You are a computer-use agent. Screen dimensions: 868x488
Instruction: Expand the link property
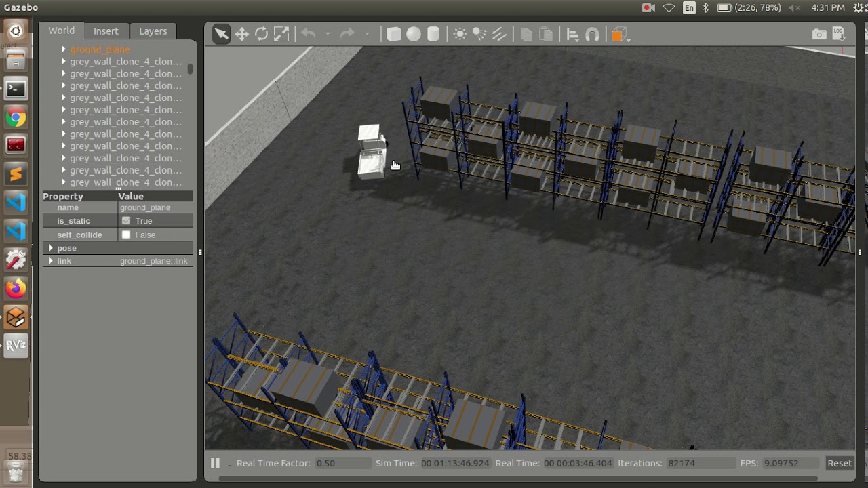(x=50, y=261)
